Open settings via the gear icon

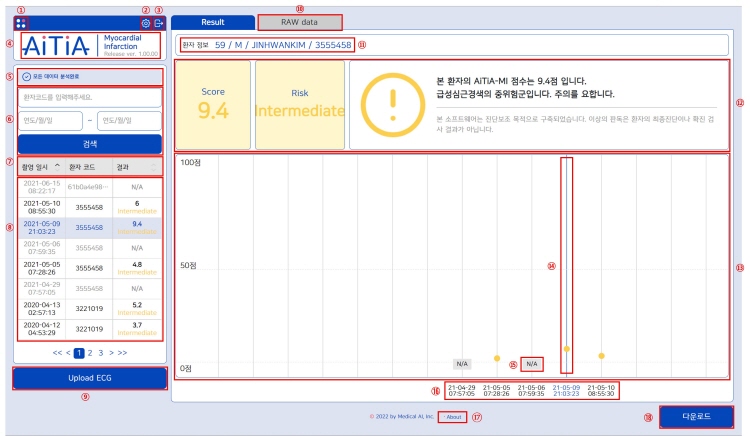point(146,23)
